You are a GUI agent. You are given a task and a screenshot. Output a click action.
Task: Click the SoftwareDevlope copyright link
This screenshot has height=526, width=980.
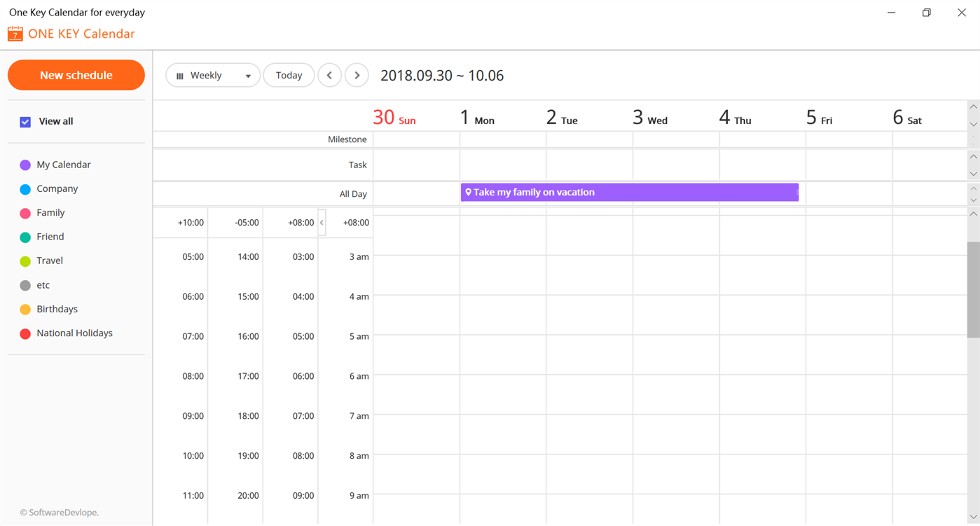tap(59, 512)
